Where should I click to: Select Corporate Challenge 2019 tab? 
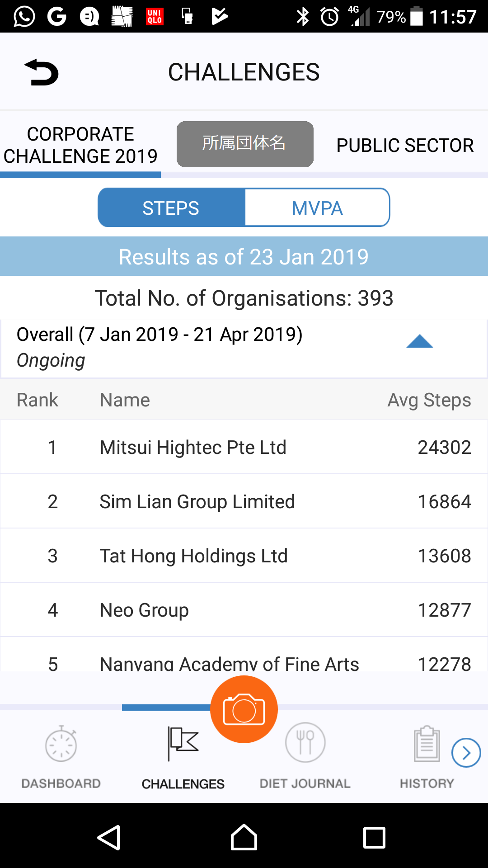point(80,145)
